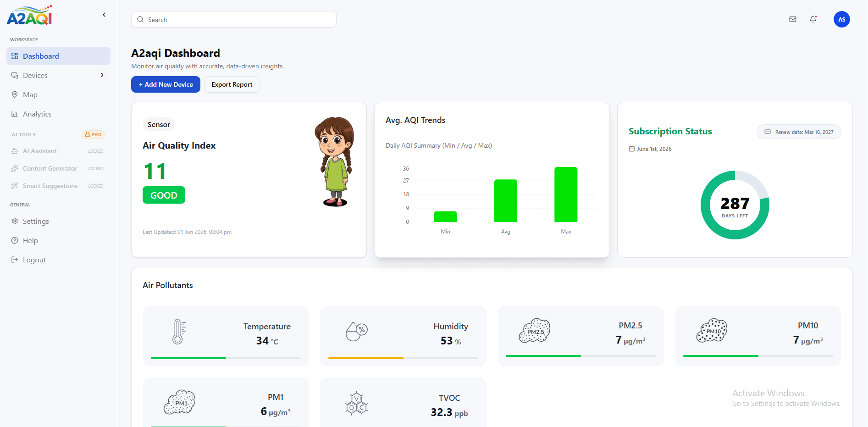Click the PM10 cloud icon

click(712, 330)
